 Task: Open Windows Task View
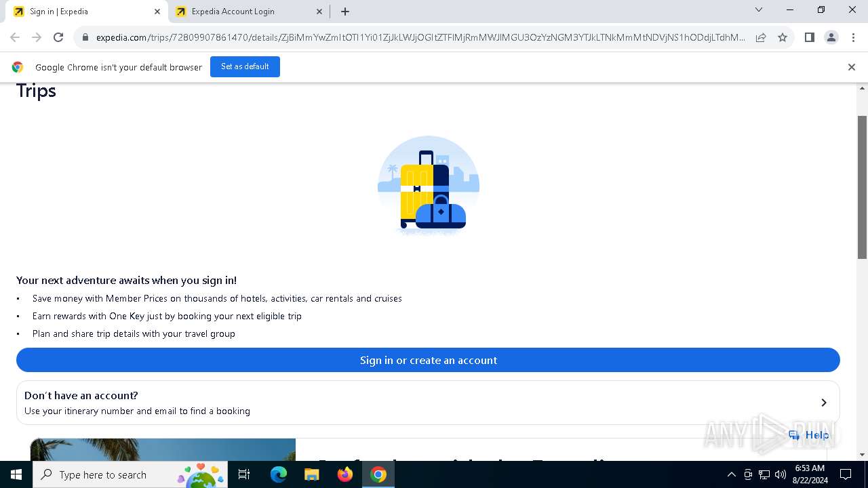245,474
